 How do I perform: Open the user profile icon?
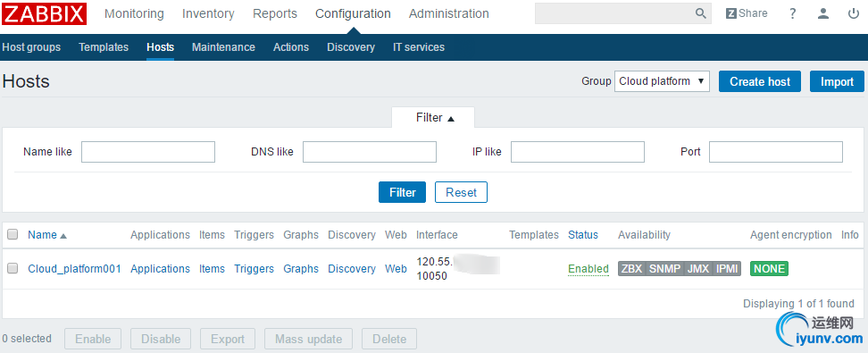tap(823, 13)
